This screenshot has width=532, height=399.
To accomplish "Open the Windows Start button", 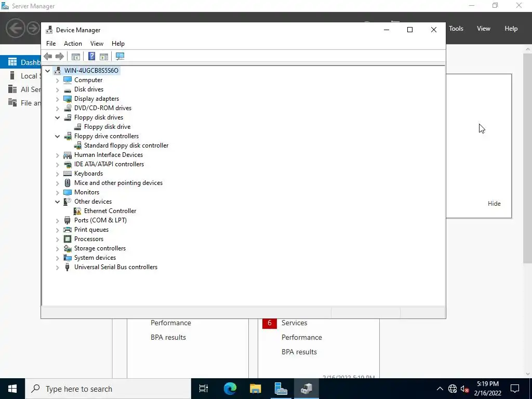I will tap(12, 389).
